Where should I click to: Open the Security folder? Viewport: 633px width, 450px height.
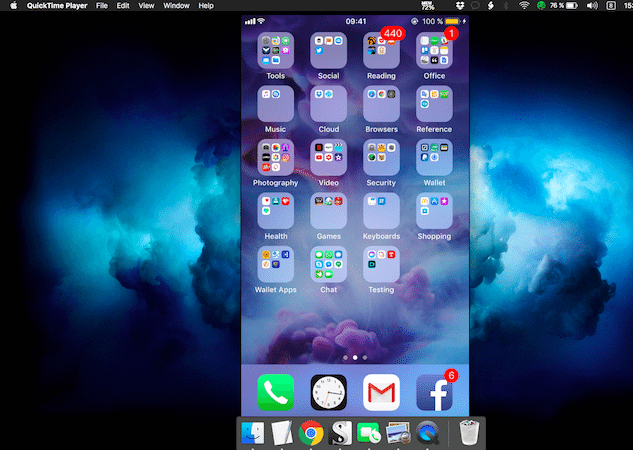pos(381,157)
